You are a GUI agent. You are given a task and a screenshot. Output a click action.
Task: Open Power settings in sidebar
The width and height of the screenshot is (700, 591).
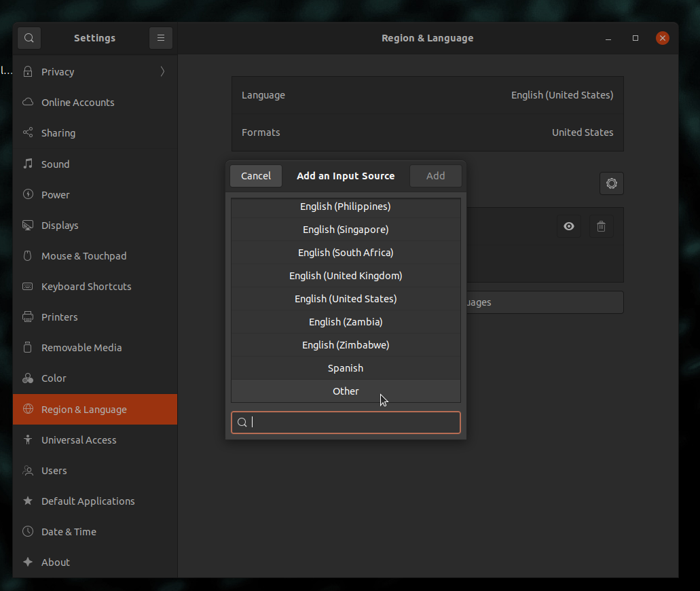pos(55,194)
